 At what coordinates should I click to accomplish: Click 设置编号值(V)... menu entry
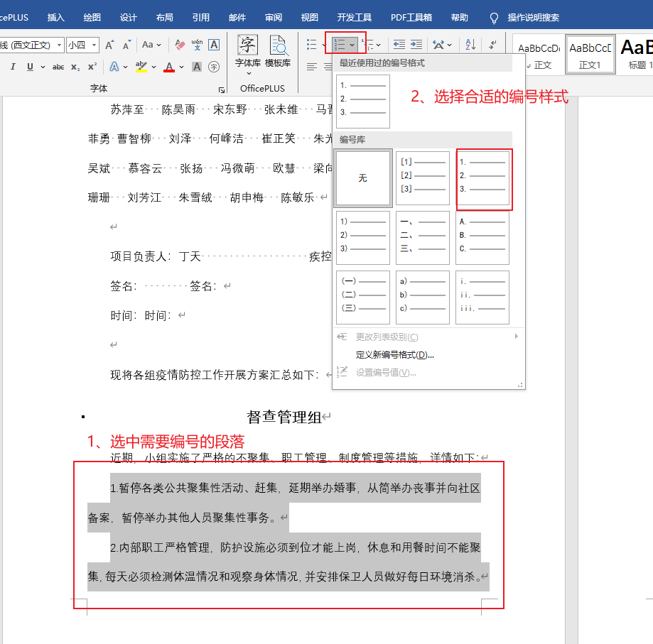click(428, 372)
